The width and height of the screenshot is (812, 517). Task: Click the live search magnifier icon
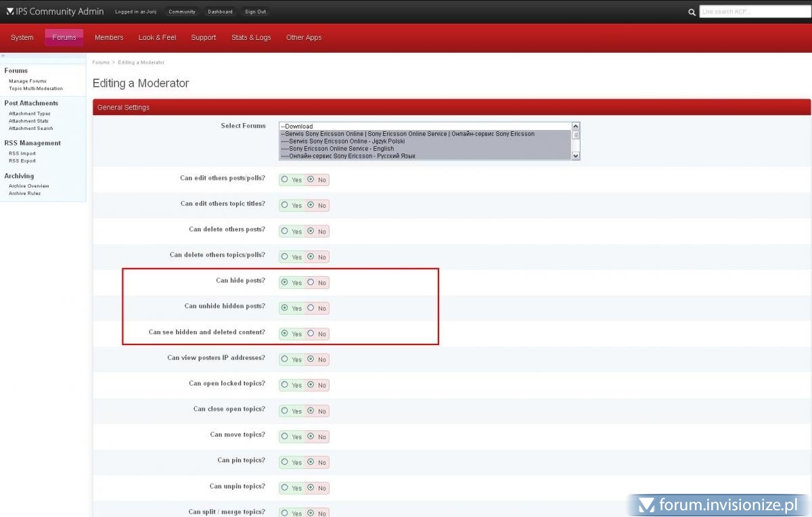tap(692, 12)
